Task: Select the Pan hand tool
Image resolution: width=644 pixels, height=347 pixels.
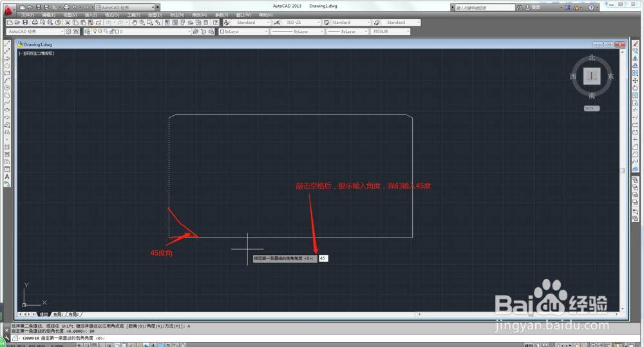Action: tap(135, 22)
